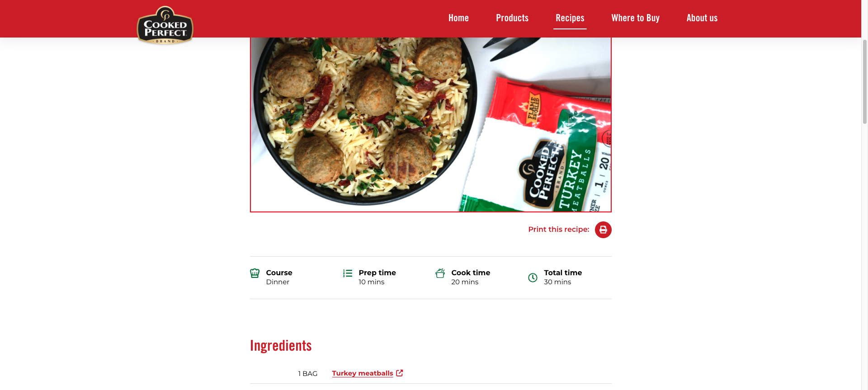Click the Total time clock icon

click(x=533, y=277)
